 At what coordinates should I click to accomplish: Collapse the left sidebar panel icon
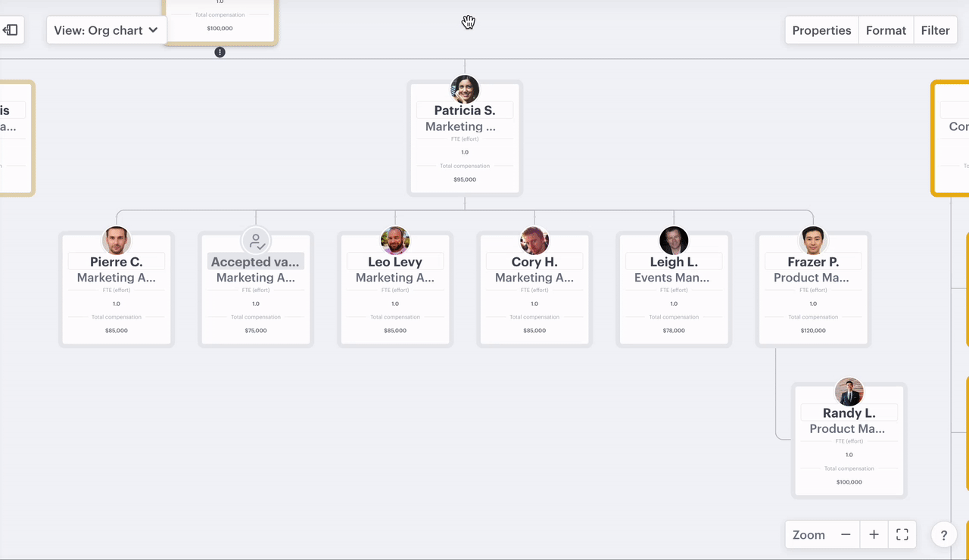tap(11, 30)
